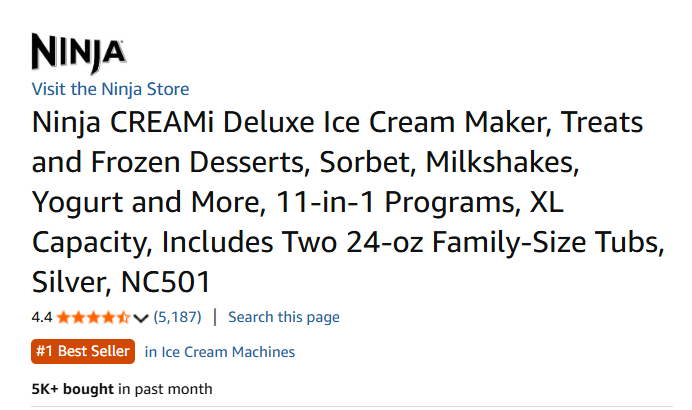Image resolution: width=692 pixels, height=410 pixels.
Task: Click the Ninja brand logo
Action: click(78, 50)
